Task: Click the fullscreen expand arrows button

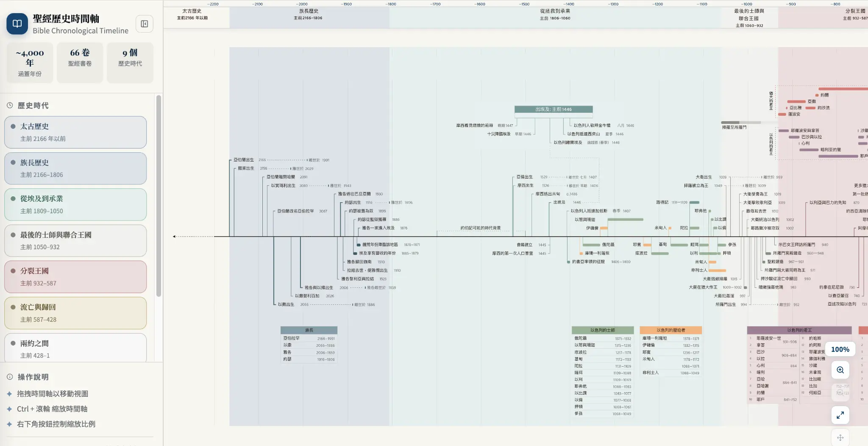Action: 840,415
